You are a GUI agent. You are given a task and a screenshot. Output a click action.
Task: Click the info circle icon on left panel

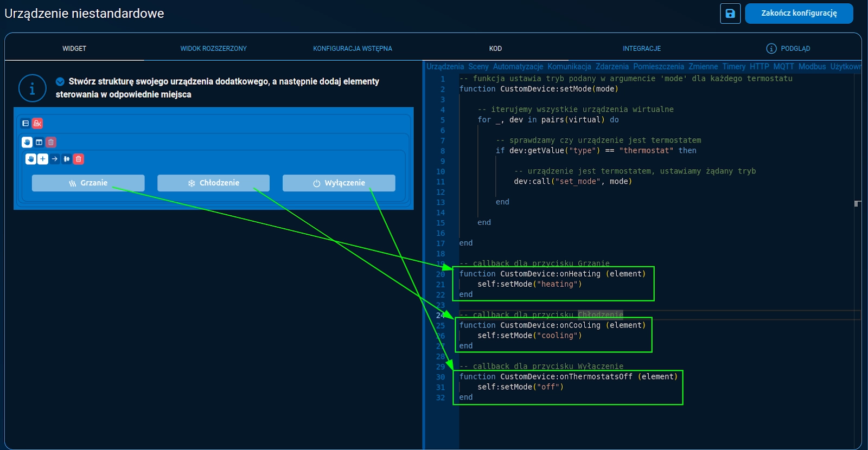pos(32,88)
